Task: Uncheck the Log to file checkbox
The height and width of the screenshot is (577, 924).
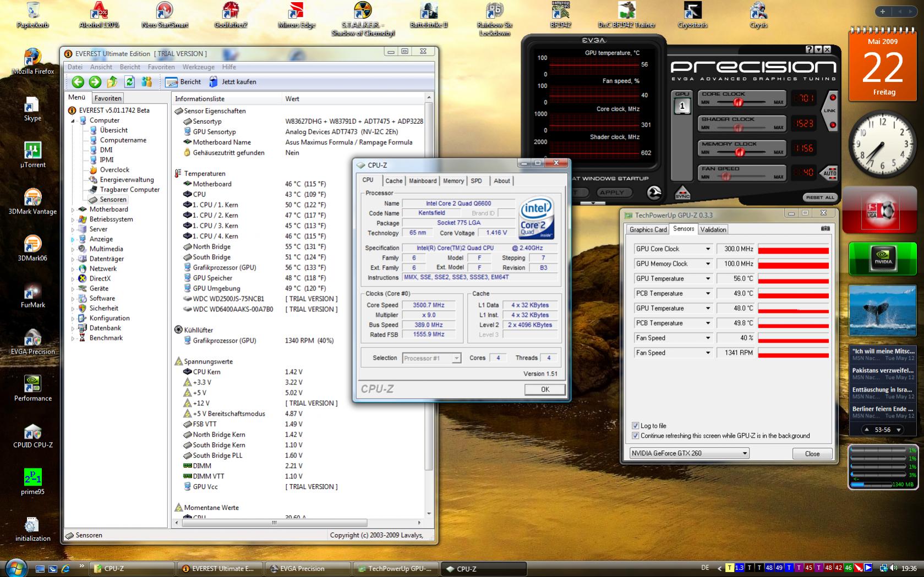Action: 636,426
